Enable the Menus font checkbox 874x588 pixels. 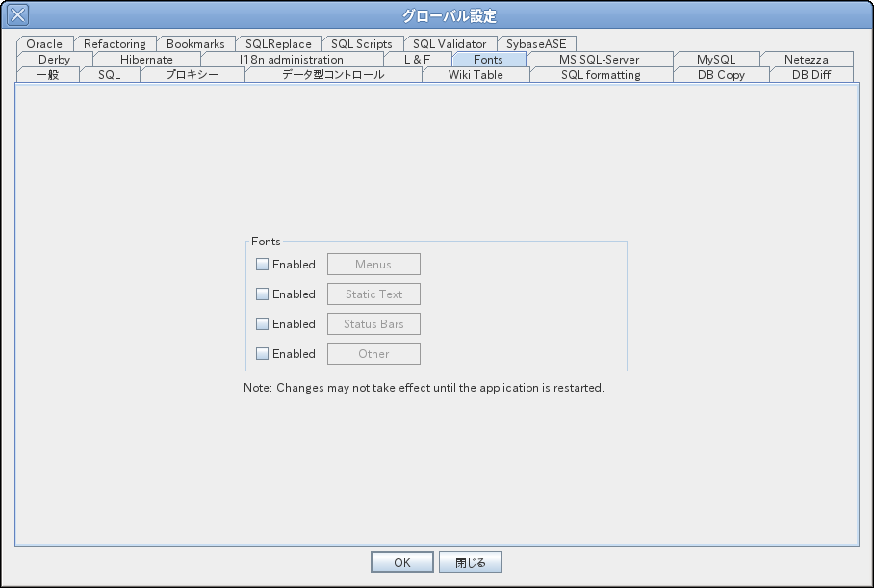pos(262,265)
